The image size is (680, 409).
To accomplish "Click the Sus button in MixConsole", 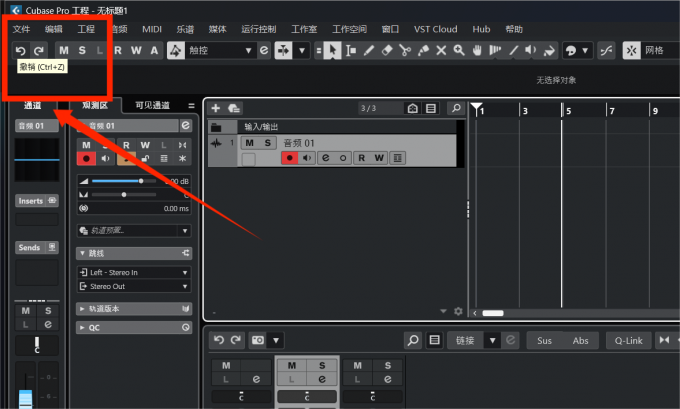I will [544, 341].
